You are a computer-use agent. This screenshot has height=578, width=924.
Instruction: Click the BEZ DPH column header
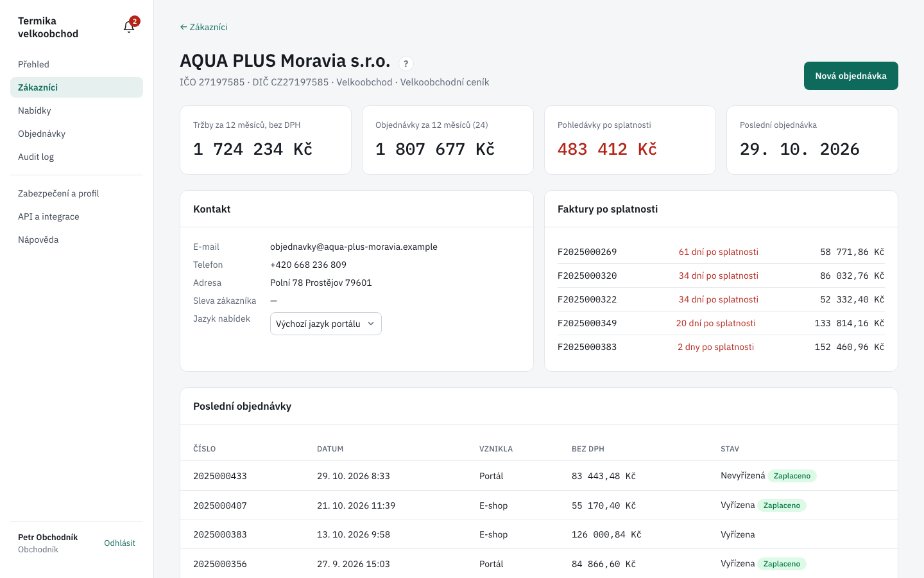pos(588,449)
